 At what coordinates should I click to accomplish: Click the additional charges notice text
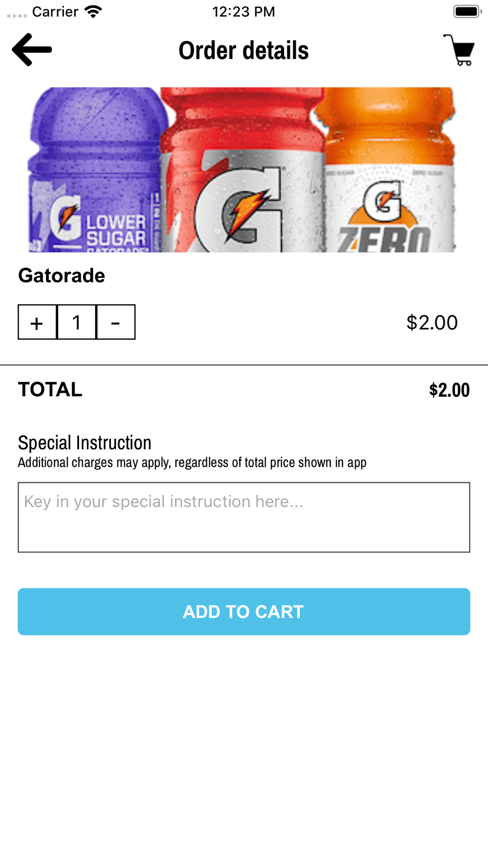click(192, 462)
